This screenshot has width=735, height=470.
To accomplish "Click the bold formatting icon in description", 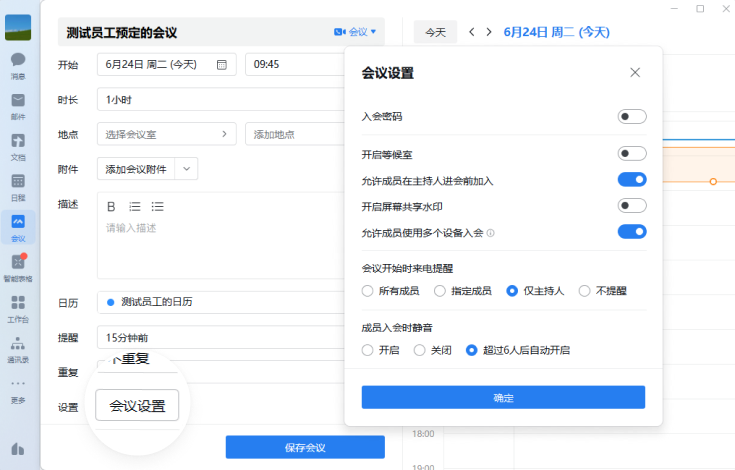I will [x=111, y=206].
